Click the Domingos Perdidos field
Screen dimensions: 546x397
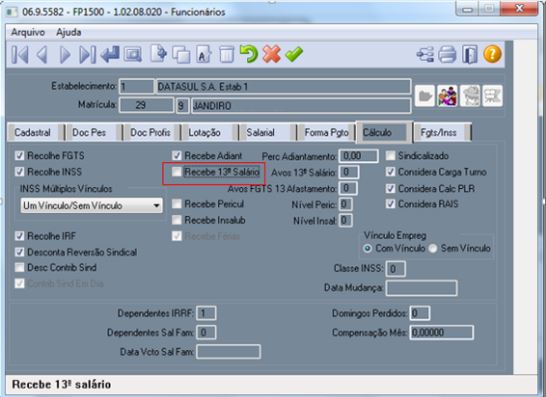[420, 313]
